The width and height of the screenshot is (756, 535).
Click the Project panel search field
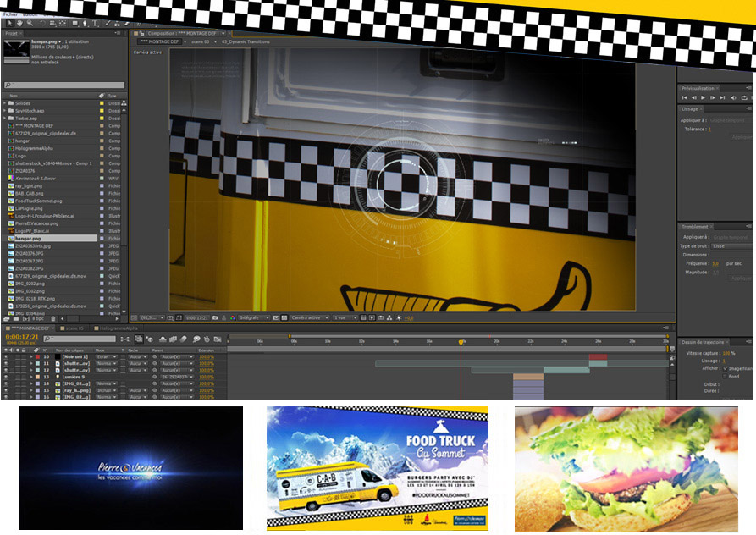click(x=64, y=85)
